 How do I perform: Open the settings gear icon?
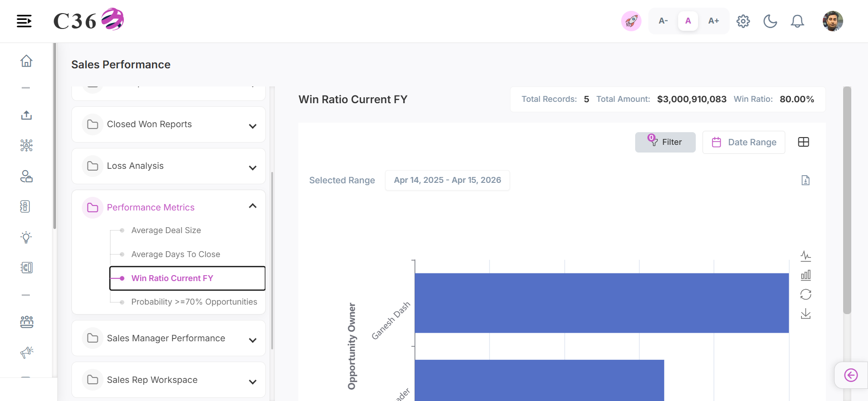click(743, 21)
